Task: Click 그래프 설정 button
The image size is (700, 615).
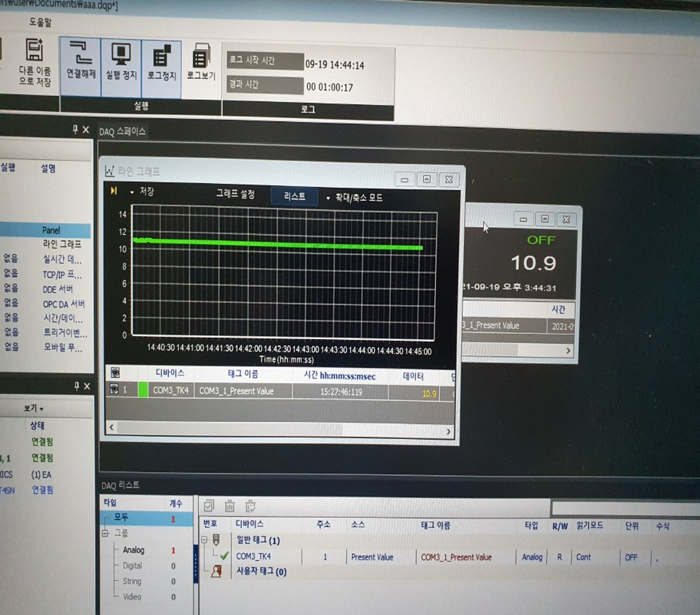Action: (x=235, y=194)
